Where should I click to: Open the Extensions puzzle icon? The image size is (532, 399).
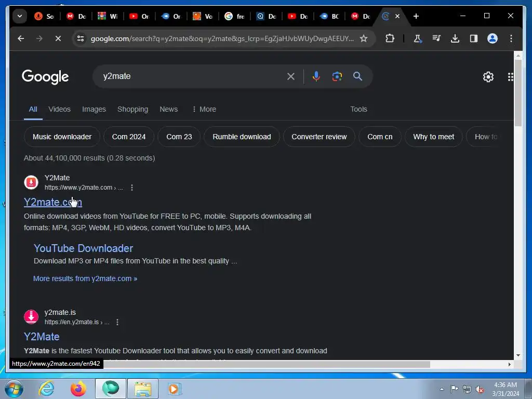(x=390, y=38)
